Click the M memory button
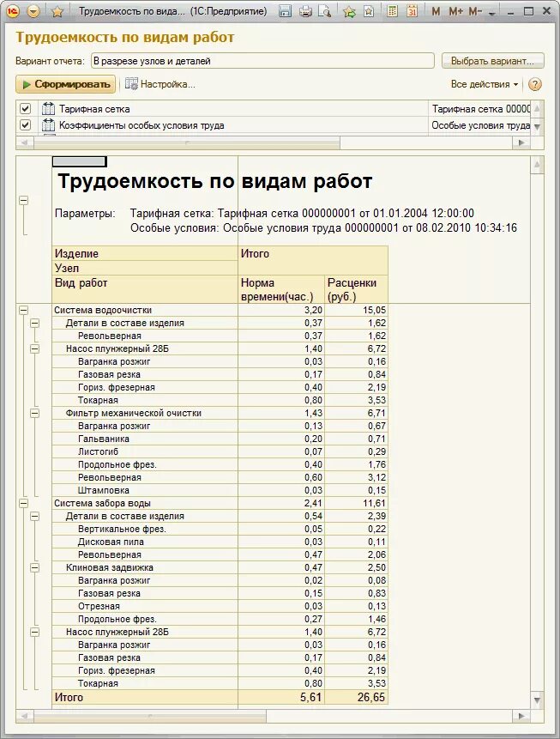Viewport: 560px width, 739px height. [x=436, y=11]
